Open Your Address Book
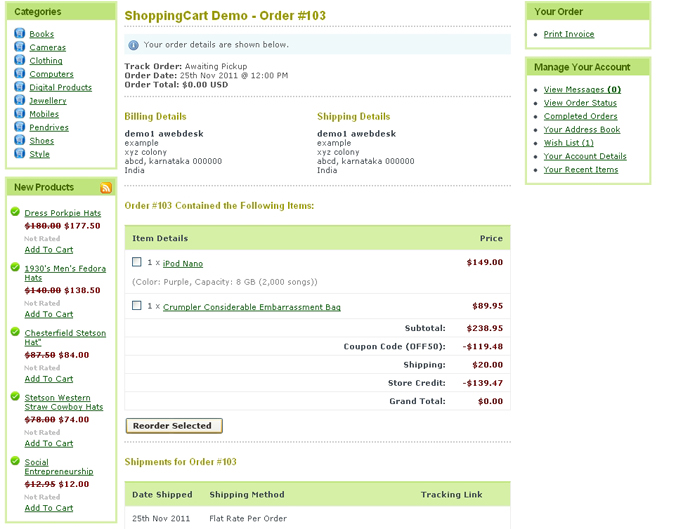 [x=582, y=130]
